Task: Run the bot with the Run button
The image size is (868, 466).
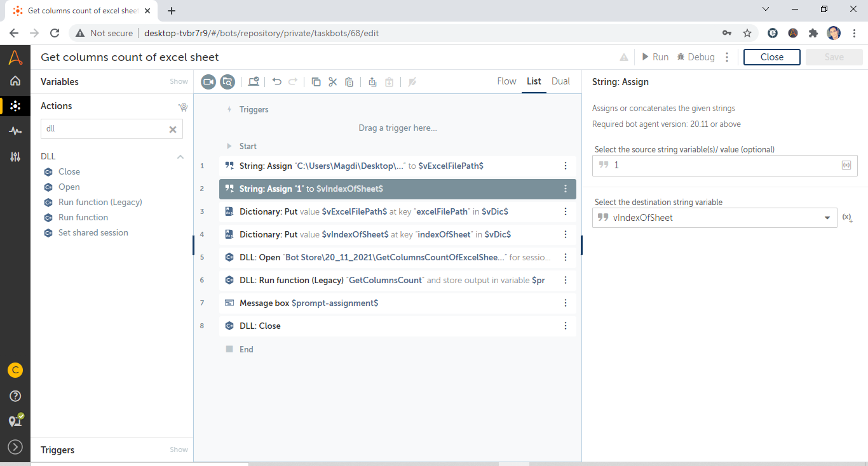Action: coord(654,57)
